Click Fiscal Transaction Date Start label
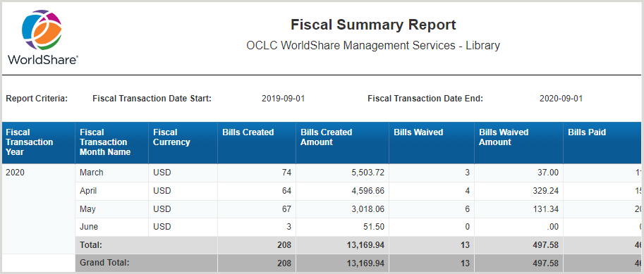 pyautogui.click(x=152, y=99)
